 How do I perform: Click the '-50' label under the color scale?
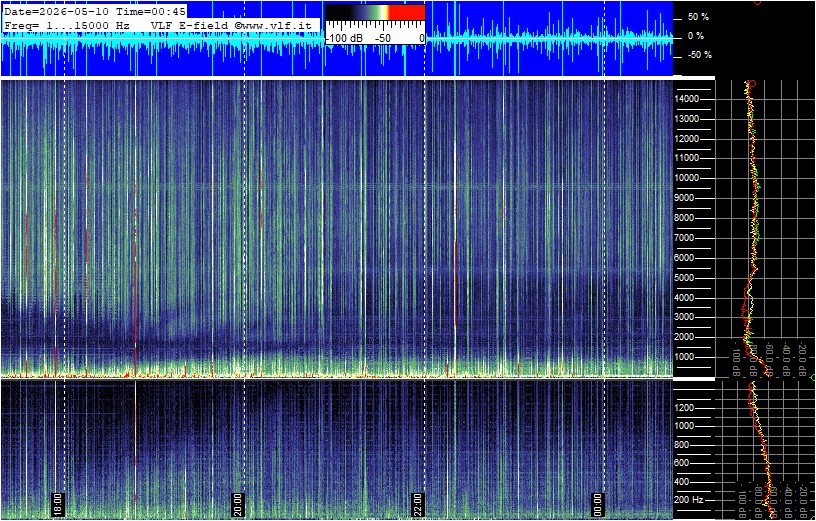click(384, 39)
